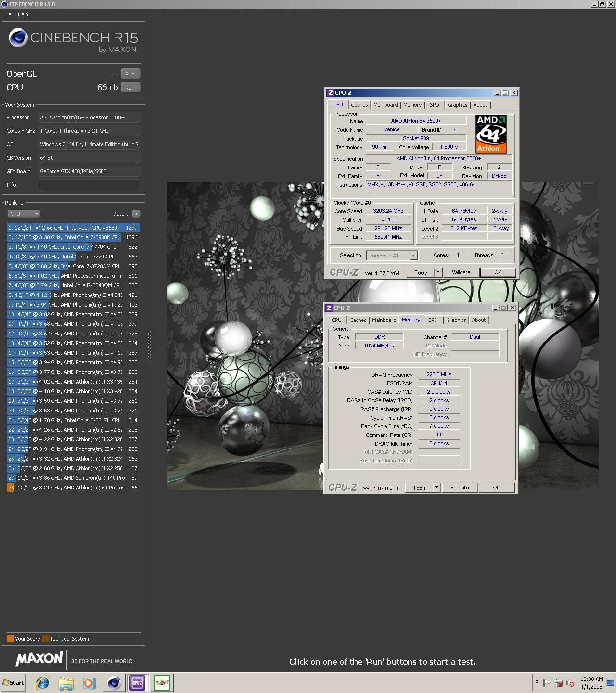This screenshot has height=693, width=616.
Task: Click the AMD Athlon 64 logo in CPU-Z
Action: pyautogui.click(x=491, y=134)
